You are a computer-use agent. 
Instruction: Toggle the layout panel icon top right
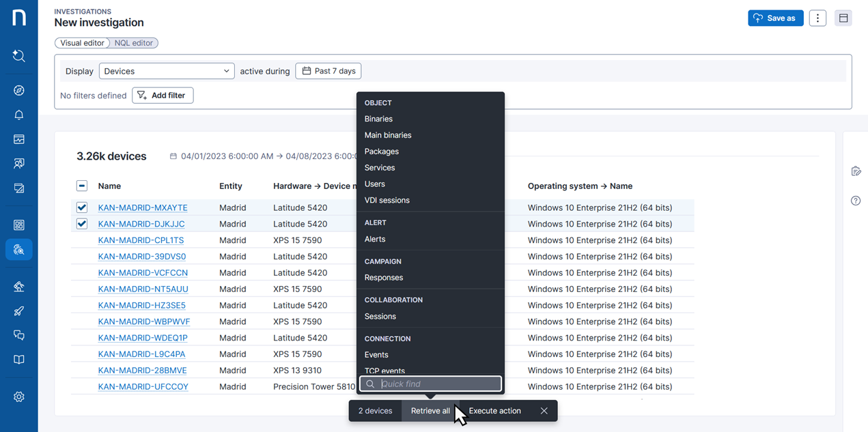point(843,18)
